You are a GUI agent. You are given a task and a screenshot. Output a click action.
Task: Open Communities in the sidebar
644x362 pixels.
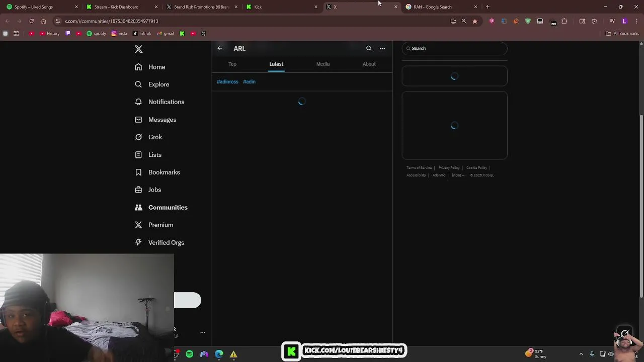[161, 208]
